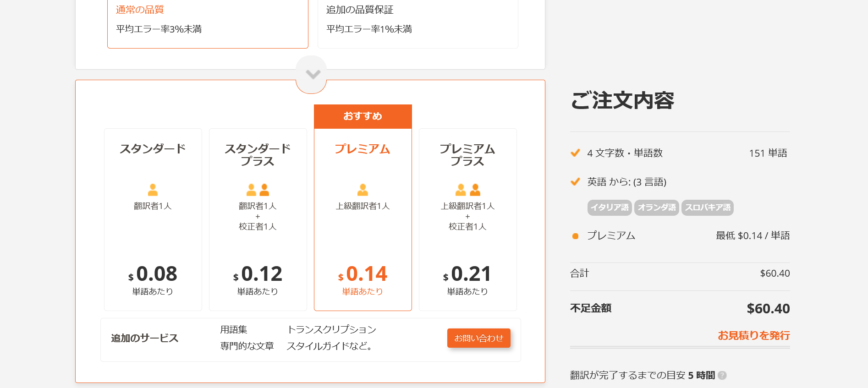Click the checkmark icon beside 文字数・単語数
Screen dimensions: 868x388
point(575,153)
